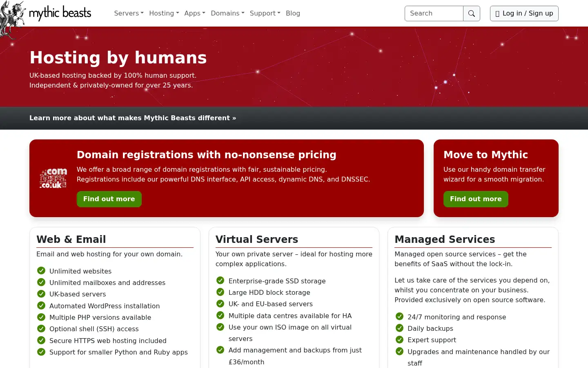The image size is (588, 368).
Task: Click the checkmark beside Upgrades and maintenance
Action: pyautogui.click(x=399, y=351)
